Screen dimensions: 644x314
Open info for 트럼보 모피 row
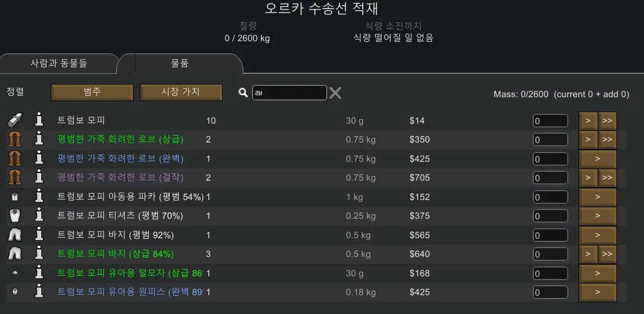tap(39, 121)
